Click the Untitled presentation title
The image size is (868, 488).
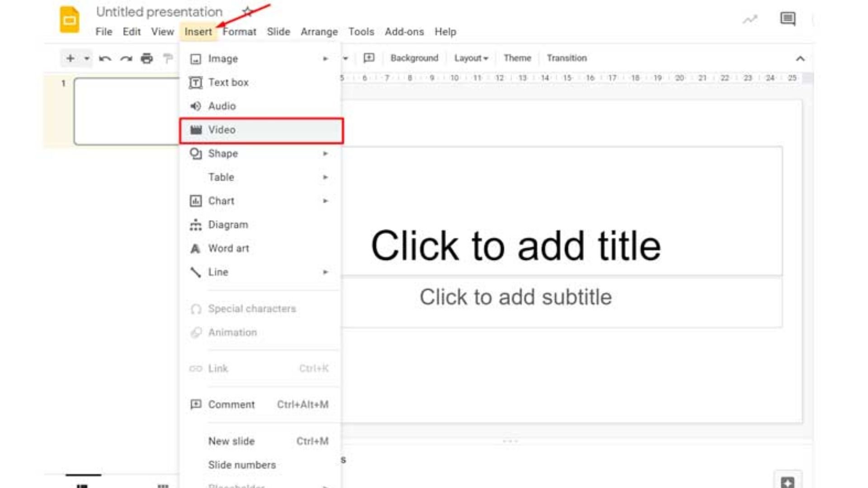159,12
